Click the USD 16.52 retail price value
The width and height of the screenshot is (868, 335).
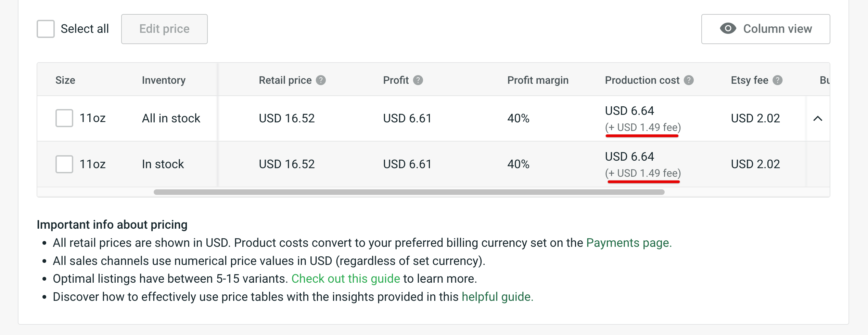[x=286, y=118]
